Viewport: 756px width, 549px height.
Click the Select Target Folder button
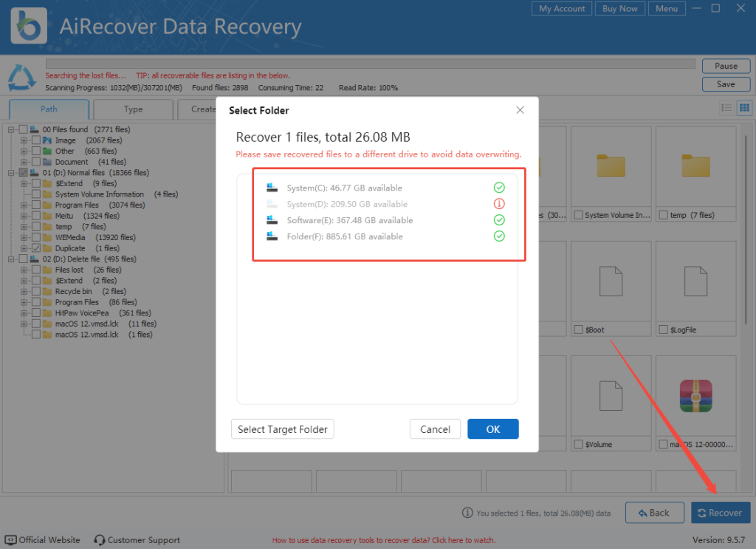pos(283,429)
